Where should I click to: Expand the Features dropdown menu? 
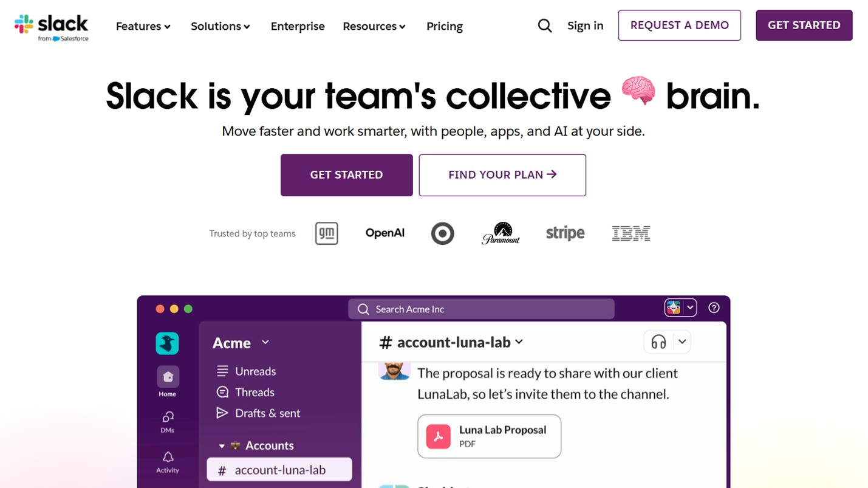143,26
